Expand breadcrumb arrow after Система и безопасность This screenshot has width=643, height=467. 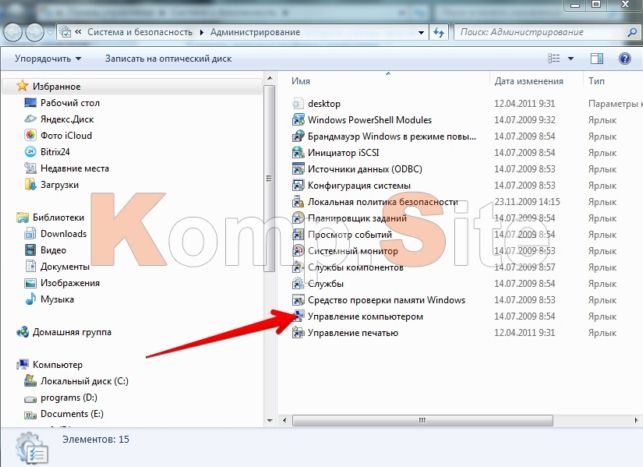201,32
